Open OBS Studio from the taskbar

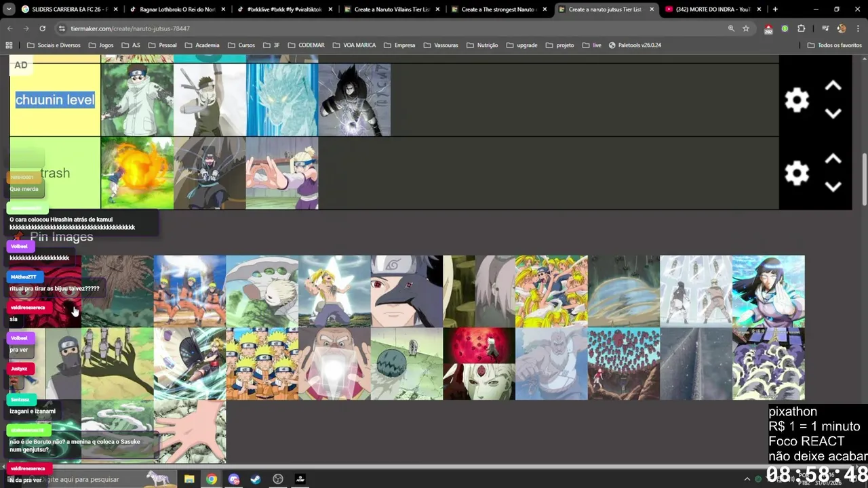(278, 479)
